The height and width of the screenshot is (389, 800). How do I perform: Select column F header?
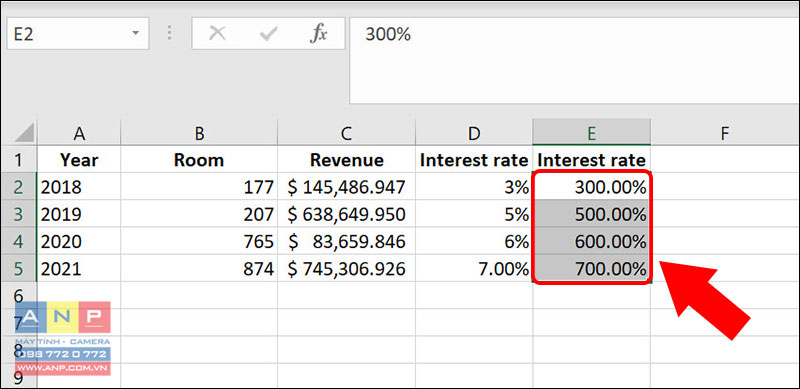[724, 133]
